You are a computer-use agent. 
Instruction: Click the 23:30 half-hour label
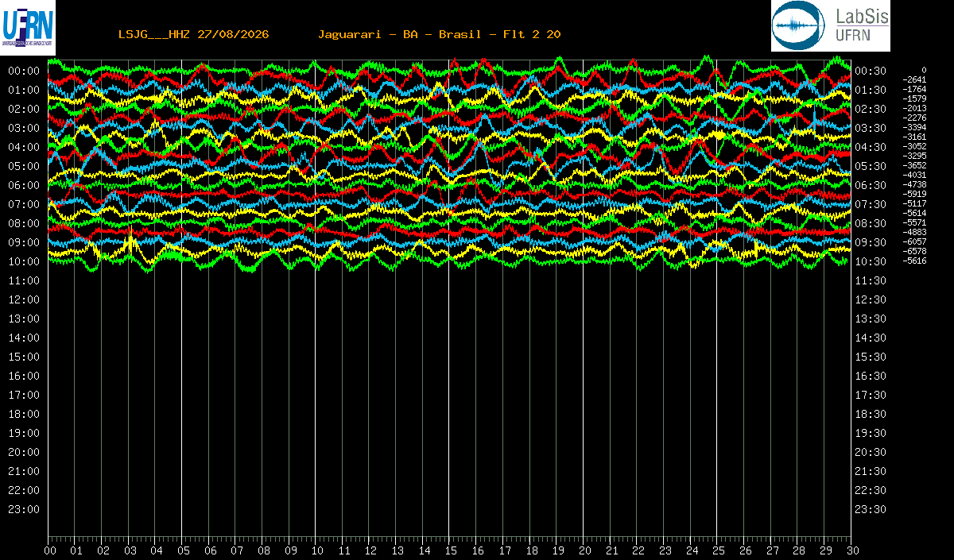pyautogui.click(x=871, y=509)
